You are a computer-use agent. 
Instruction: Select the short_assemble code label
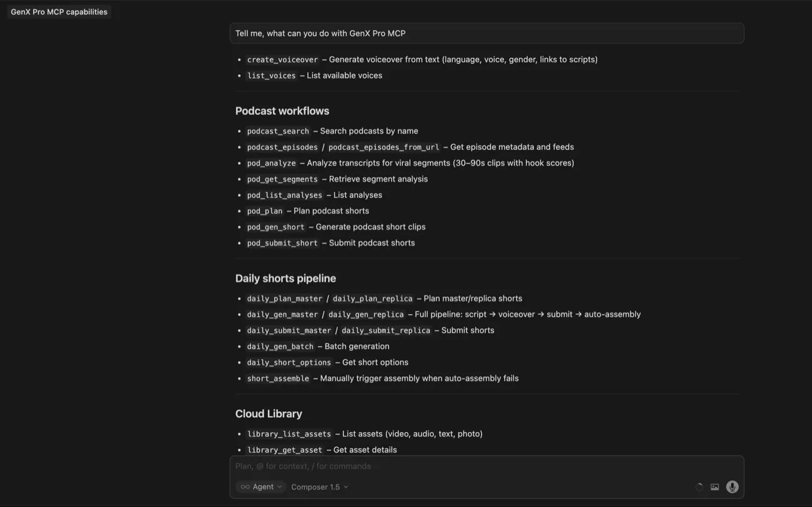(278, 378)
